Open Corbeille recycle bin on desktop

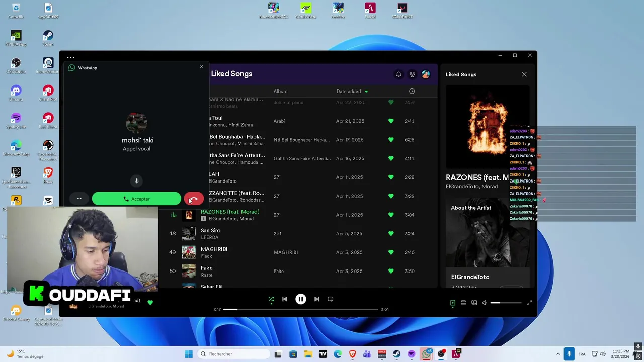pyautogui.click(x=16, y=11)
